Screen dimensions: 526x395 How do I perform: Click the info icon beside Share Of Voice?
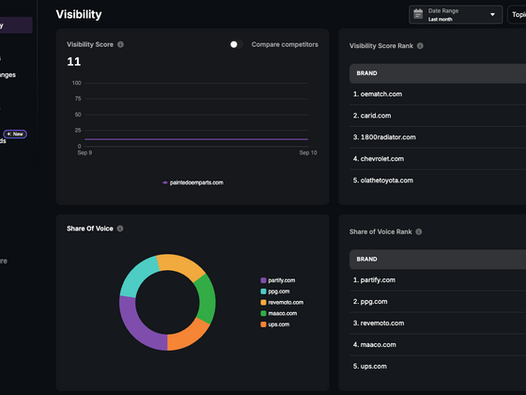click(120, 229)
